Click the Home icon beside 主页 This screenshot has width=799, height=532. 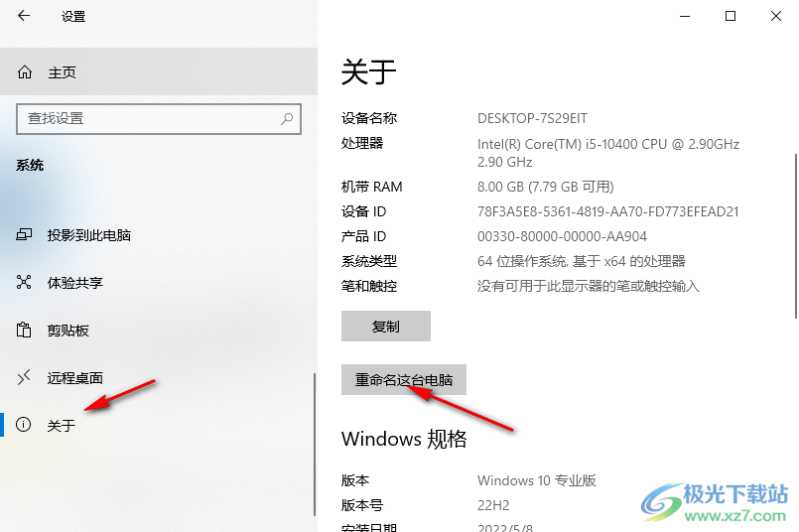(x=25, y=72)
